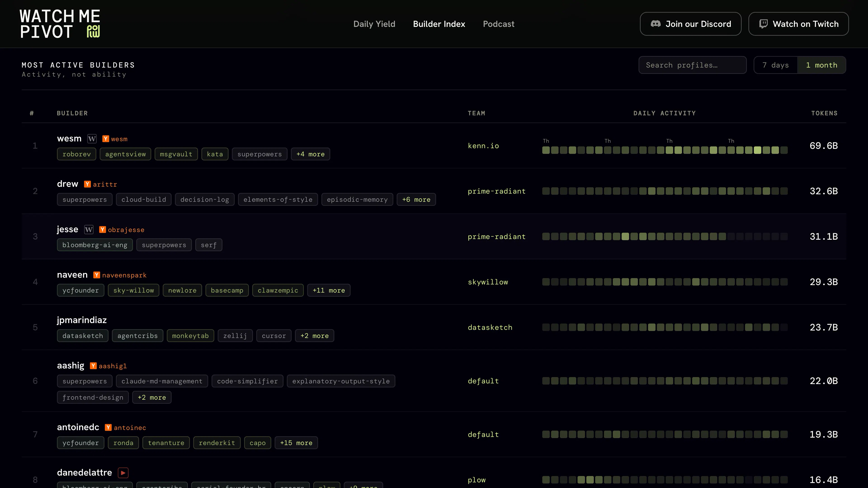Click wesm's 69.6B token count

(823, 146)
